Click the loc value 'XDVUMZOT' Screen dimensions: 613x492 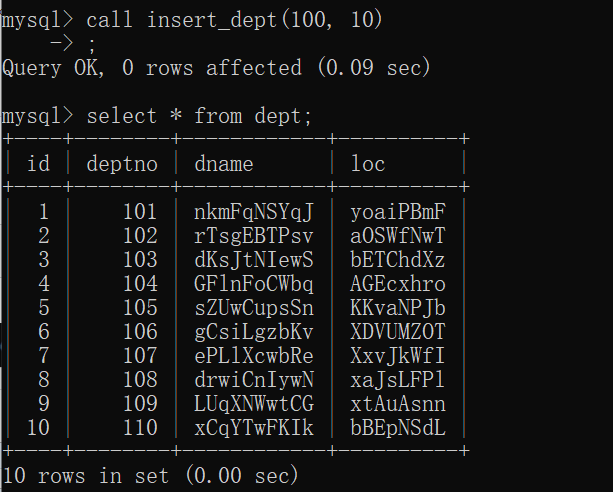pyautogui.click(x=398, y=332)
